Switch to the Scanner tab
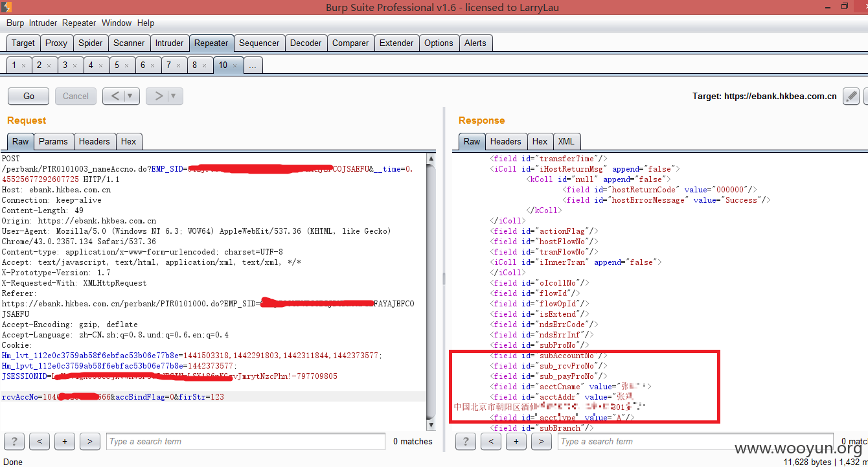Image resolution: width=868 pixels, height=467 pixels. pos(129,43)
